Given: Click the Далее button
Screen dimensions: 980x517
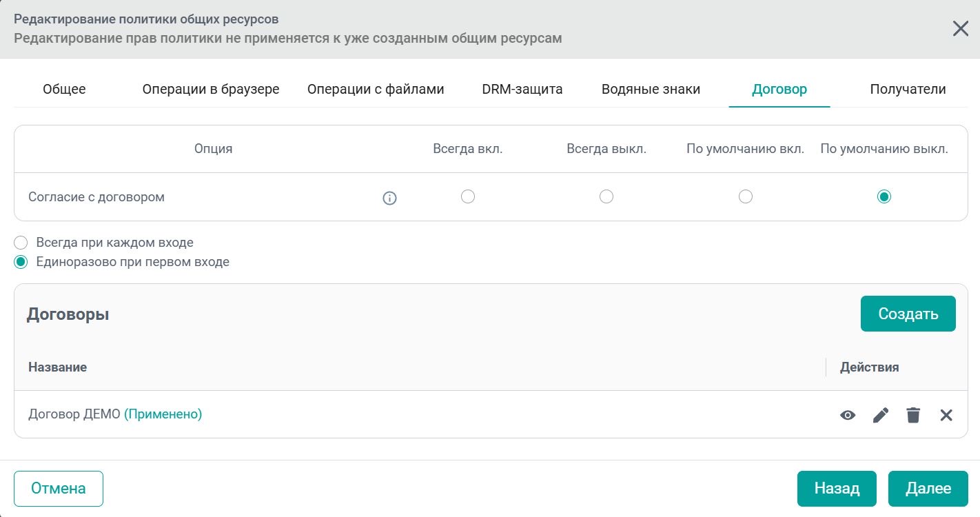Looking at the screenshot, I should pyautogui.click(x=928, y=489).
